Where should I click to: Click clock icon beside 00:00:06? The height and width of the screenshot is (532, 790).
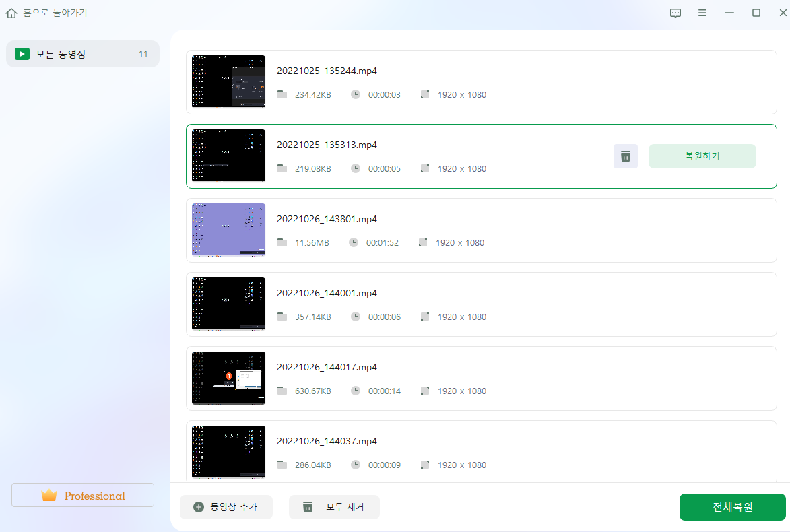coord(355,317)
